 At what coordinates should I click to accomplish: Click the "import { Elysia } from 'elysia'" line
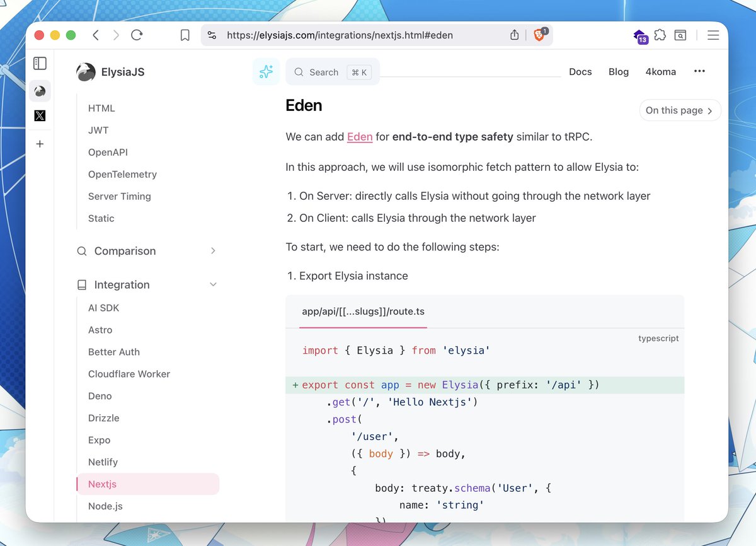point(396,351)
